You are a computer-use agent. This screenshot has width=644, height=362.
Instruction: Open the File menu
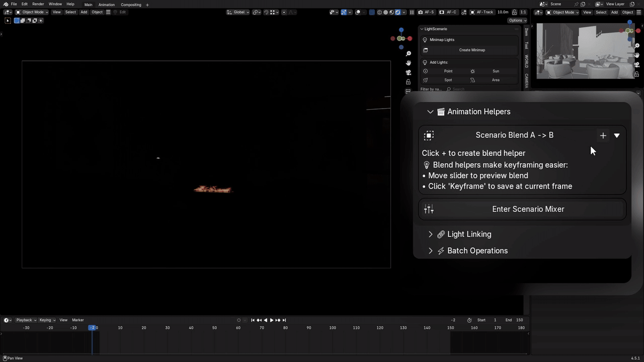click(x=14, y=4)
